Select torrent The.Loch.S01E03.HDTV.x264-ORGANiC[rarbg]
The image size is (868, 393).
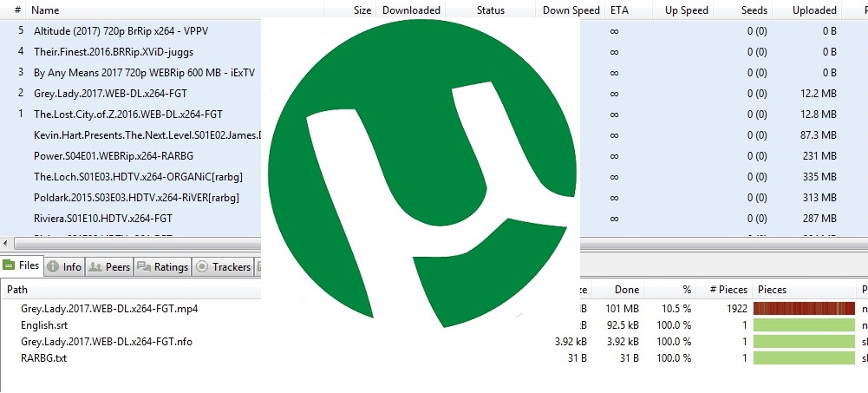[139, 177]
